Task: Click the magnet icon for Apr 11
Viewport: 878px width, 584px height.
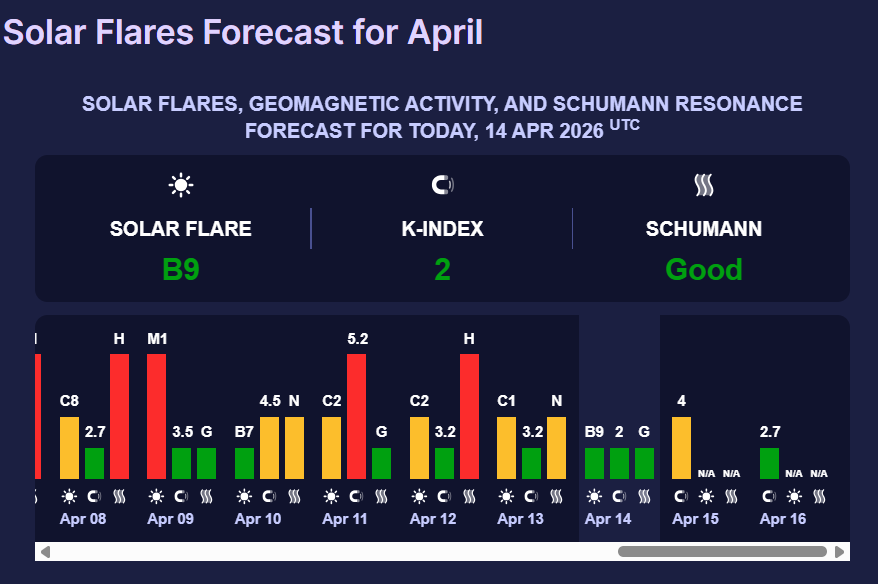Action: coord(357,495)
